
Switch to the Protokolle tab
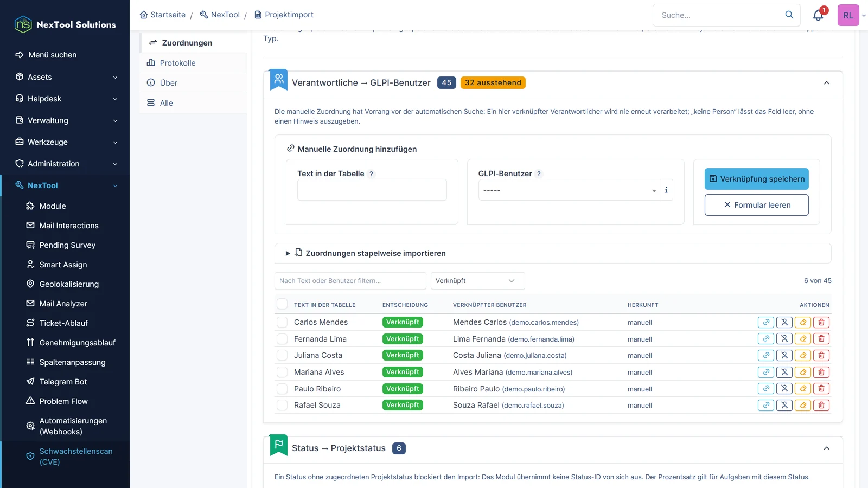[x=193, y=63]
